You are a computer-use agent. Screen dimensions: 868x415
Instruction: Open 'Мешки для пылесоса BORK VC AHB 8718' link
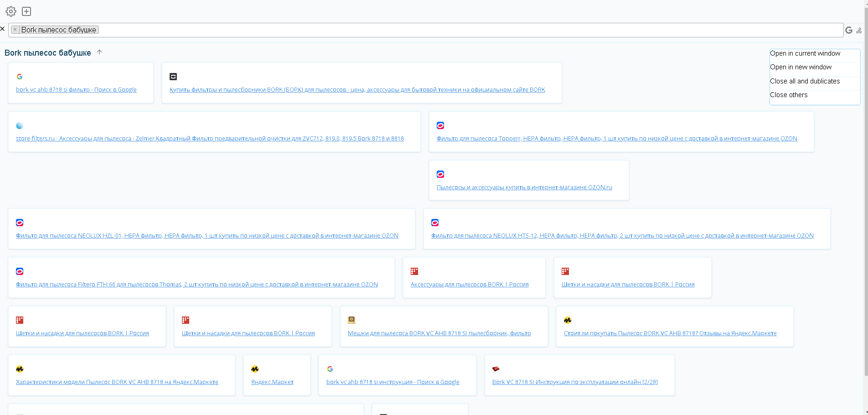[x=439, y=333]
